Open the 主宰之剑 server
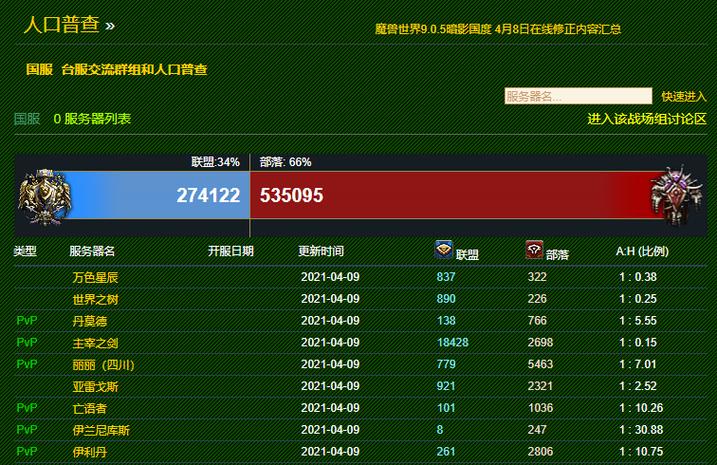 (x=95, y=342)
